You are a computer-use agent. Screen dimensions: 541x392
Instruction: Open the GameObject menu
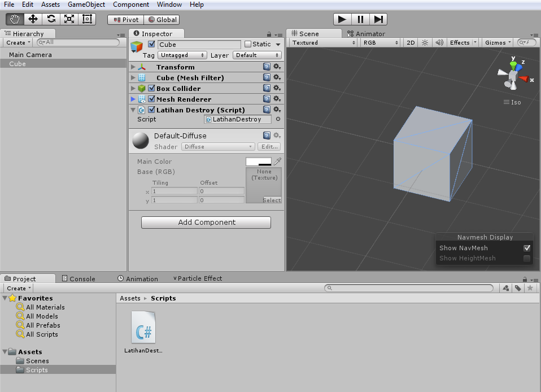pyautogui.click(x=86, y=5)
